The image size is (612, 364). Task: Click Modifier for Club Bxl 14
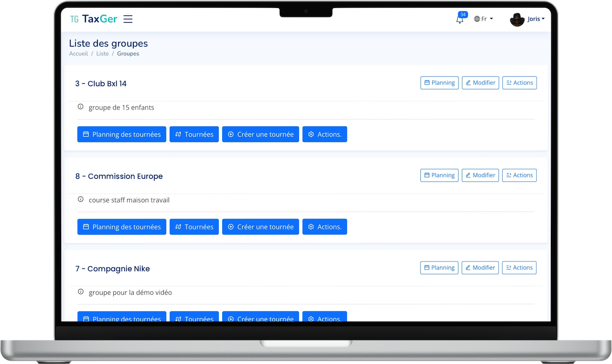pos(480,83)
